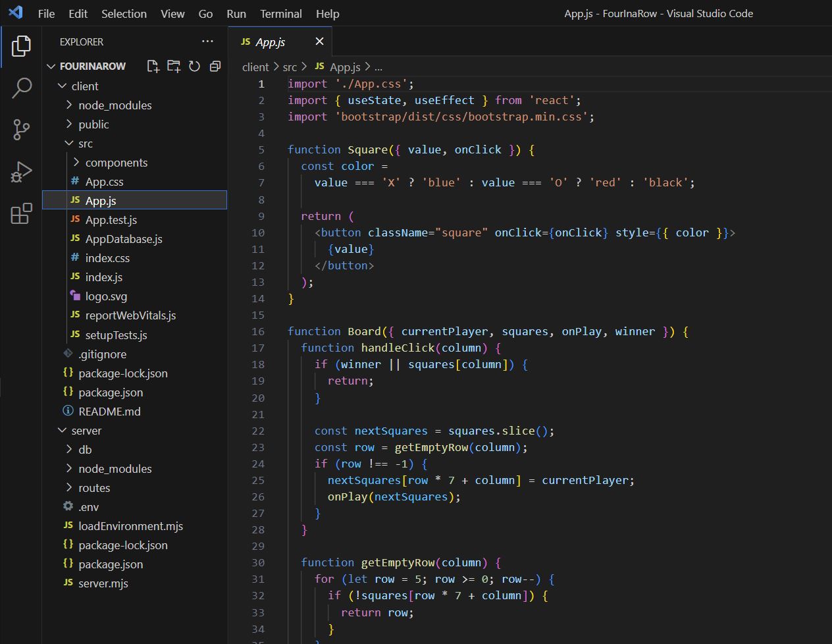Expand the components folder
This screenshot has width=832, height=644.
pos(116,163)
